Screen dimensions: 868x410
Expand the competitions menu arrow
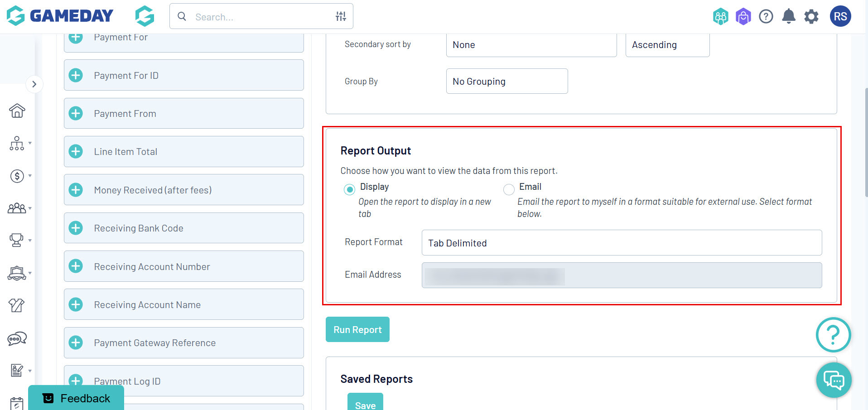point(30,240)
